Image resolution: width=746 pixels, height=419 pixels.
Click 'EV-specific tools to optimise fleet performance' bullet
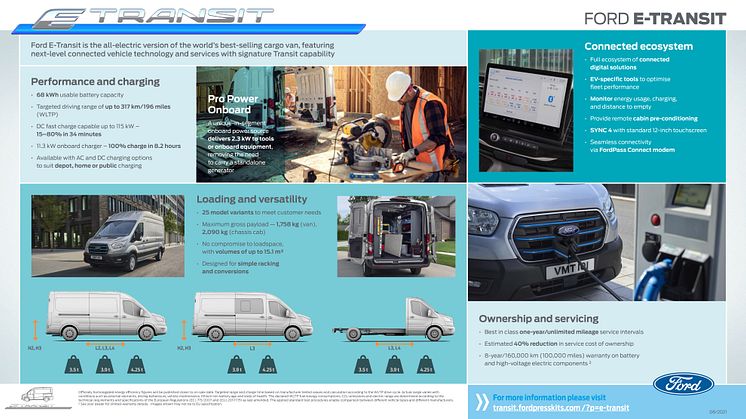click(630, 83)
